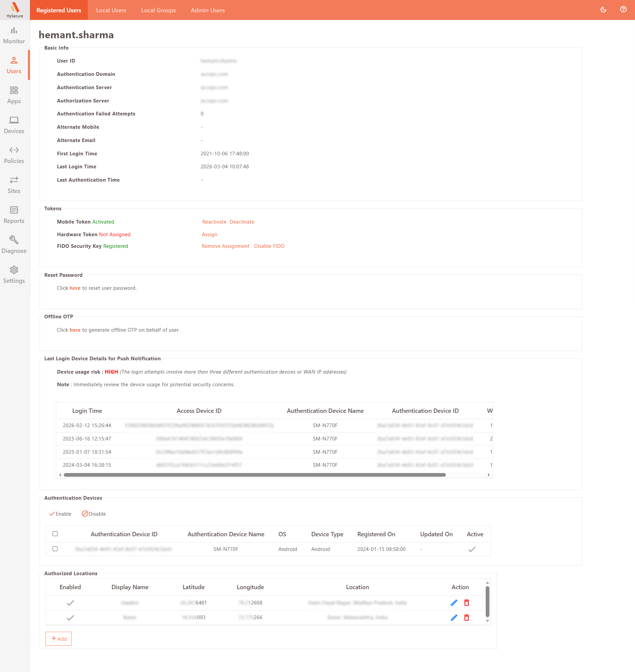Open Policies from the sidebar
This screenshot has height=672, width=635.
coord(14,155)
